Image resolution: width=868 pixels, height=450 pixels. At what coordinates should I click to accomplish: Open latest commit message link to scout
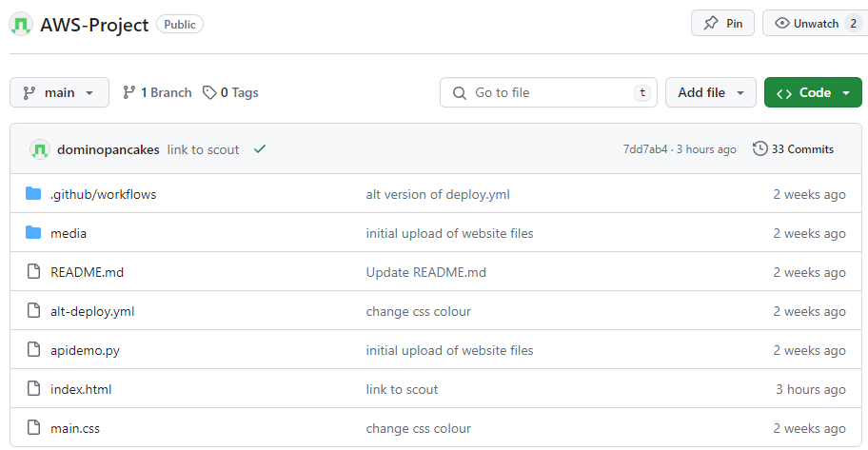pos(203,149)
